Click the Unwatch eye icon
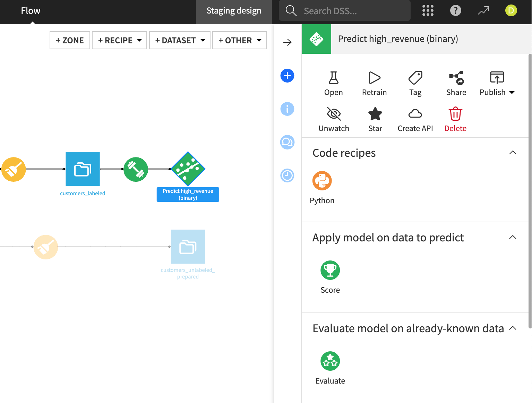 click(334, 120)
